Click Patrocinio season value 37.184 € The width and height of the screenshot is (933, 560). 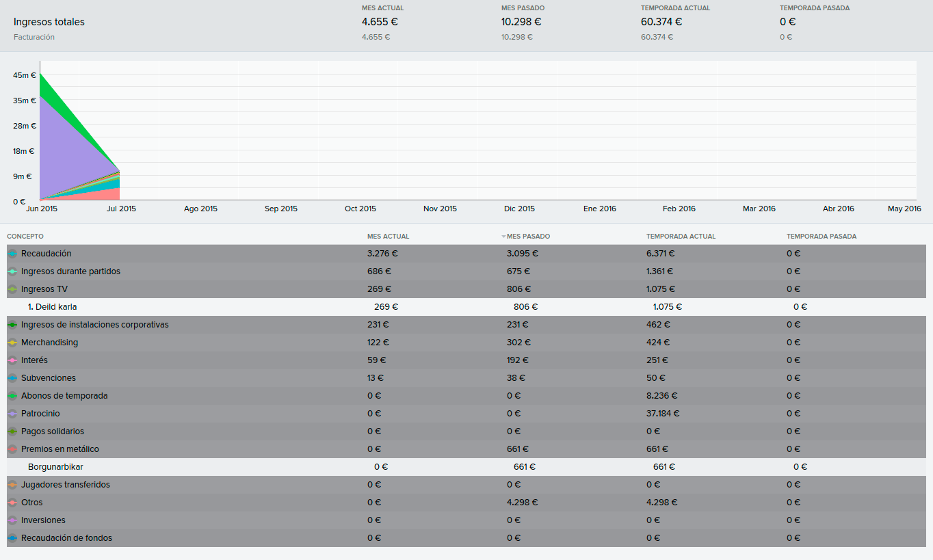(x=662, y=414)
